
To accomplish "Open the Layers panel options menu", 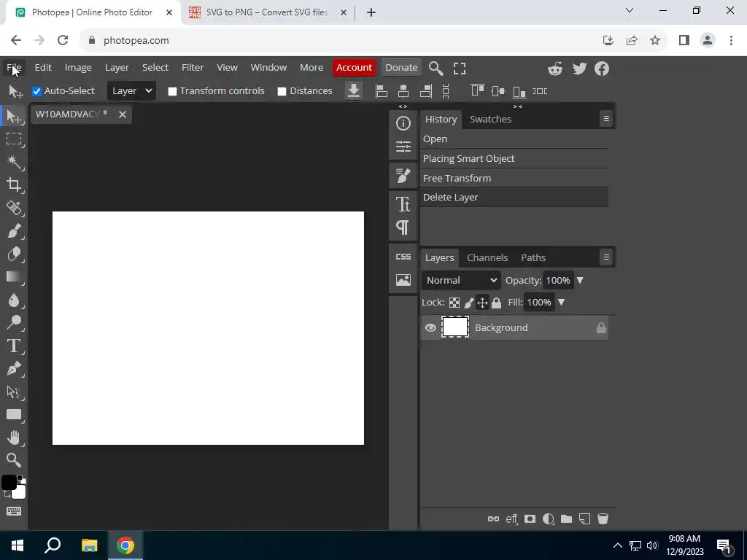I will point(606,257).
